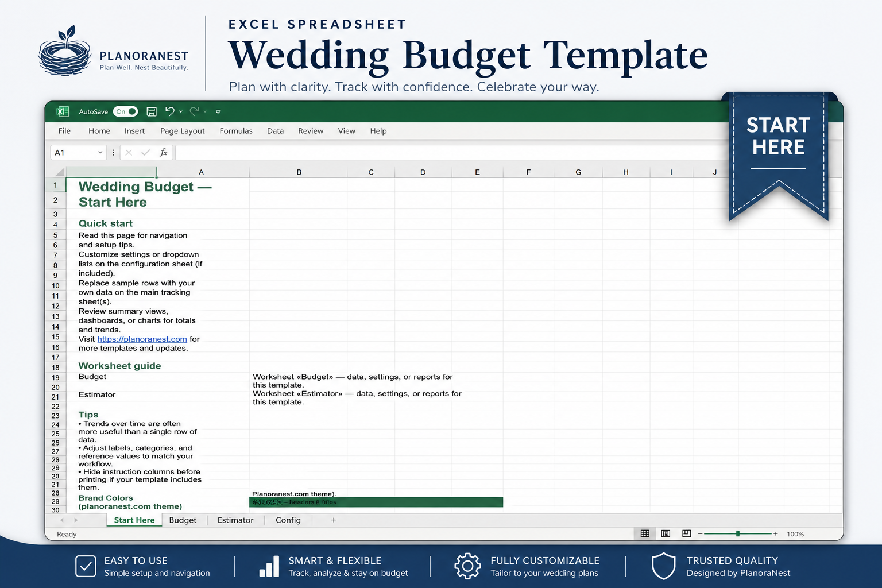Open the View ribbon tab
Image resolution: width=882 pixels, height=588 pixels.
click(x=347, y=131)
